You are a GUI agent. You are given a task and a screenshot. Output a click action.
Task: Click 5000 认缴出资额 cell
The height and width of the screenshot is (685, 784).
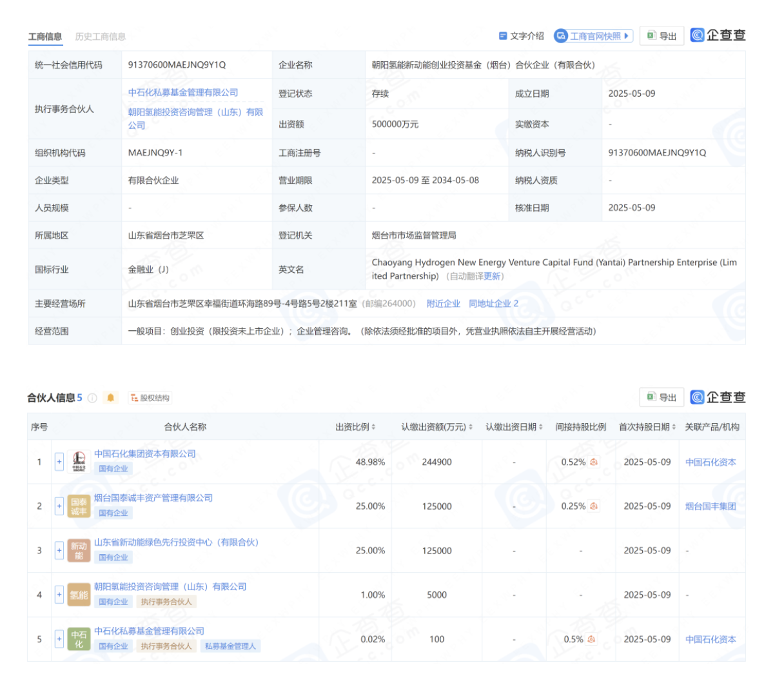(437, 595)
